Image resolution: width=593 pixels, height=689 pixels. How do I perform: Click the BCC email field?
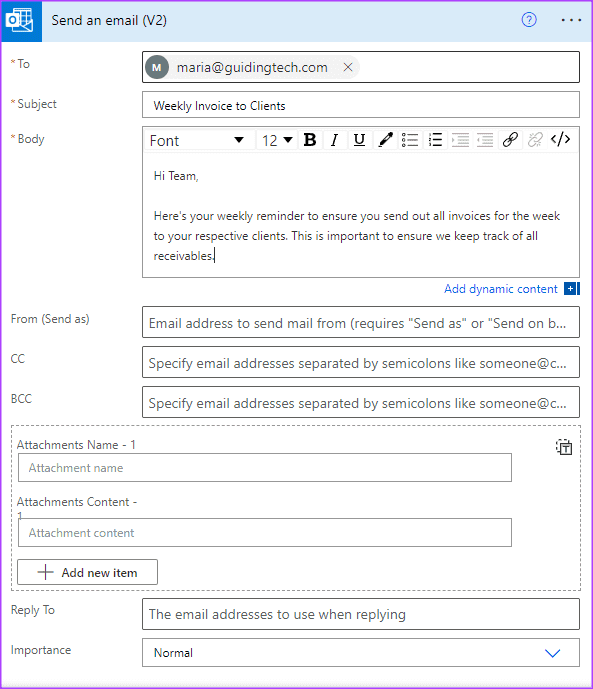point(361,403)
